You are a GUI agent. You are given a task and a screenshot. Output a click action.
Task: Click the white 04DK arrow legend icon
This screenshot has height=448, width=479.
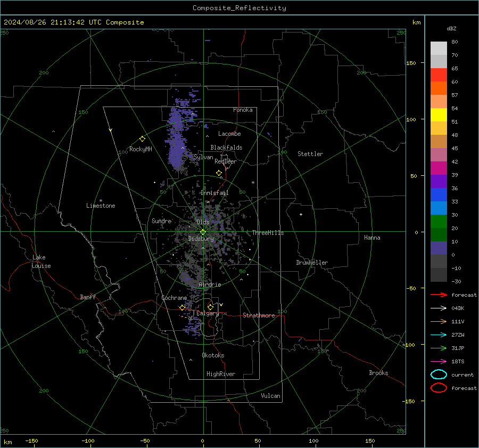click(439, 308)
